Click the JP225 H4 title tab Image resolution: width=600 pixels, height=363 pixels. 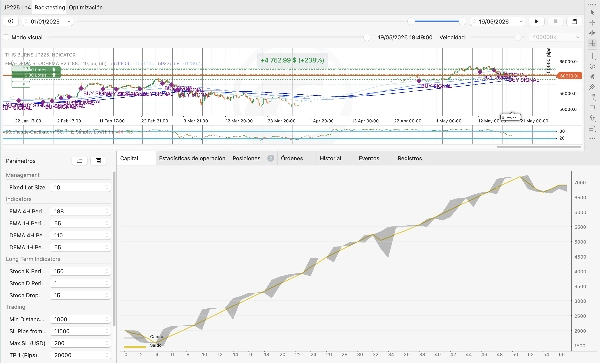pyautogui.click(x=18, y=7)
